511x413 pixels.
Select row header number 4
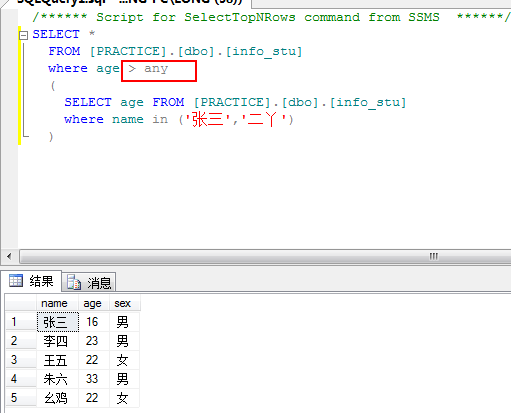(x=21, y=379)
